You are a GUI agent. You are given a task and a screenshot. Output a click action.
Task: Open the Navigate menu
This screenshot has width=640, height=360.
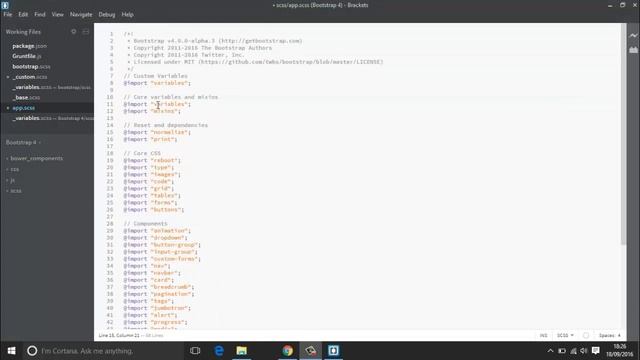[81, 14]
